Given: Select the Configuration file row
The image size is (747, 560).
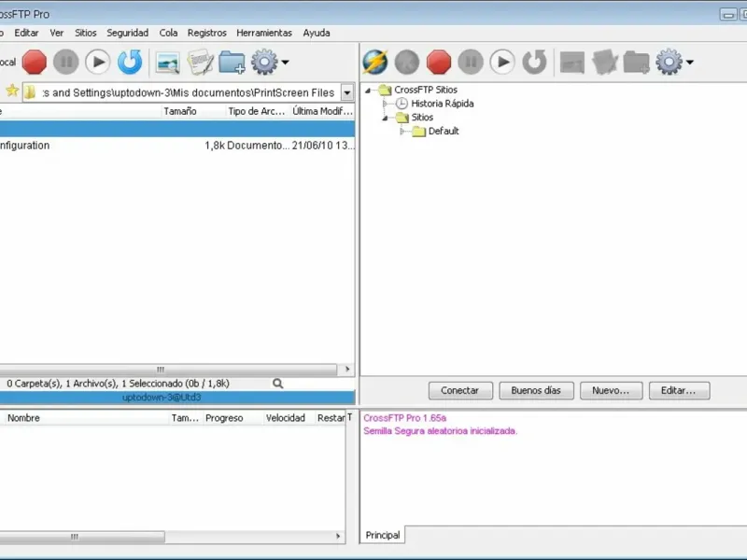Looking at the screenshot, I should coord(177,146).
